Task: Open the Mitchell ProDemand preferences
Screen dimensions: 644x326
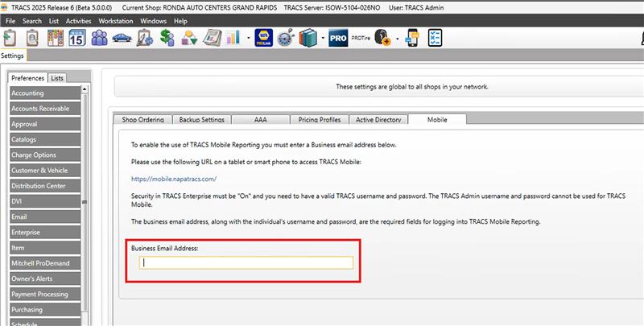Action: tap(45, 263)
